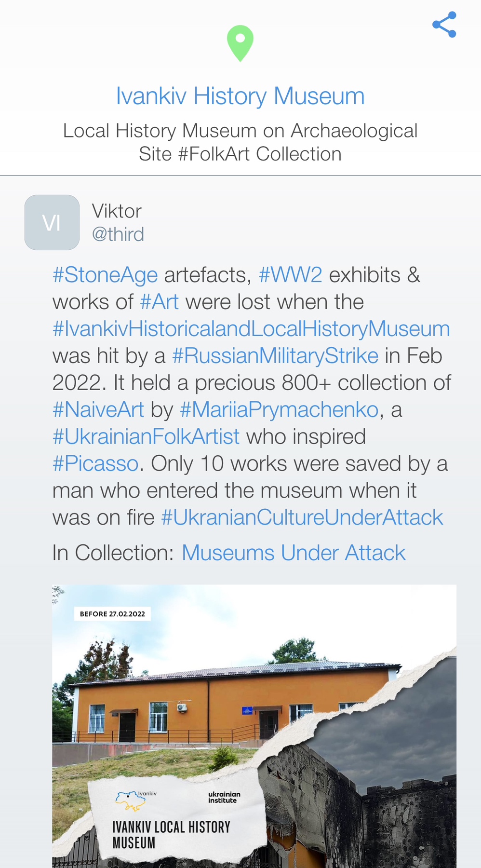Tap the #FolkArt hashtag in subtitle
Image resolution: width=481 pixels, height=868 pixels.
click(215, 154)
